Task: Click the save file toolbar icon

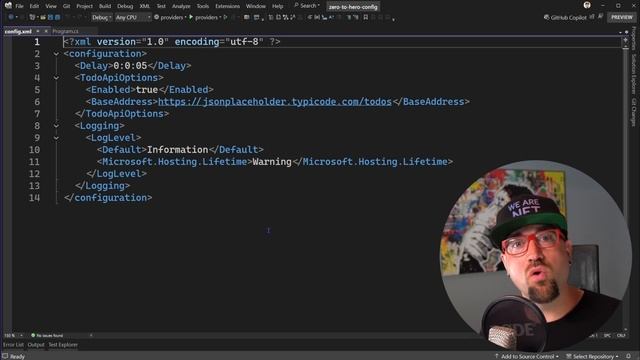Action: pyautogui.click(x=50, y=17)
